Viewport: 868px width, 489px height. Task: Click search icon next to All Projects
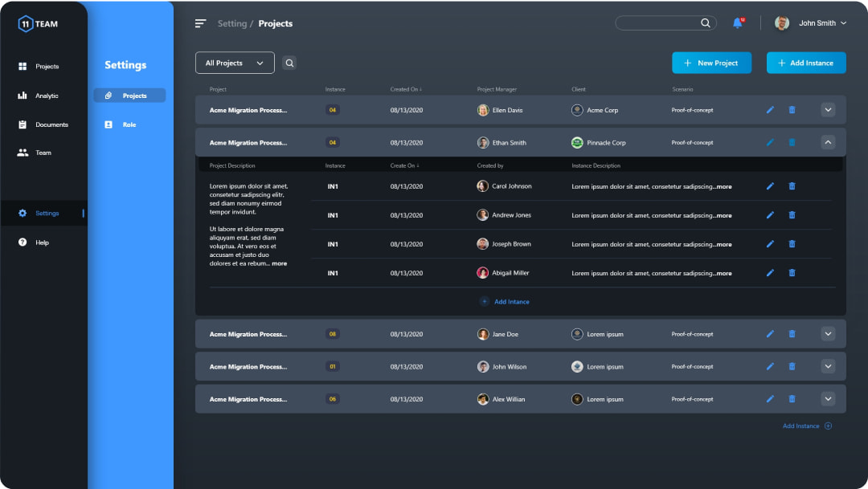pyautogui.click(x=289, y=63)
